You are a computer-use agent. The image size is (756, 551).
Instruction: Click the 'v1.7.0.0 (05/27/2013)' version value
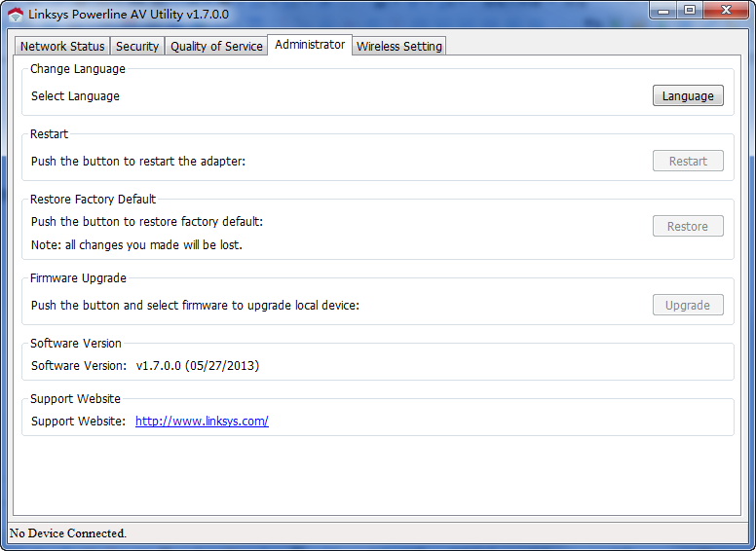tap(198, 366)
